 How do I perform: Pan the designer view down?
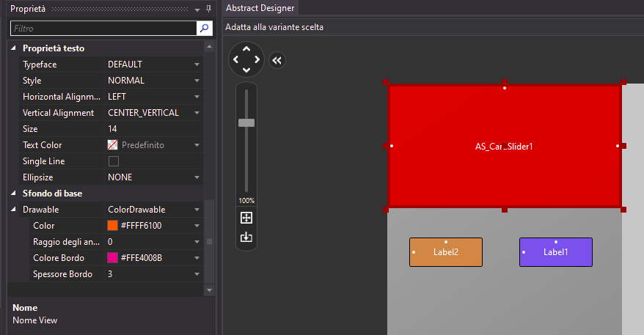pos(246,70)
